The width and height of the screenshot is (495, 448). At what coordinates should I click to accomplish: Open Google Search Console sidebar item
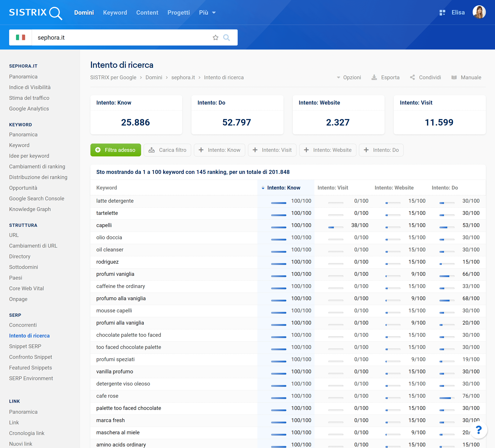click(37, 198)
